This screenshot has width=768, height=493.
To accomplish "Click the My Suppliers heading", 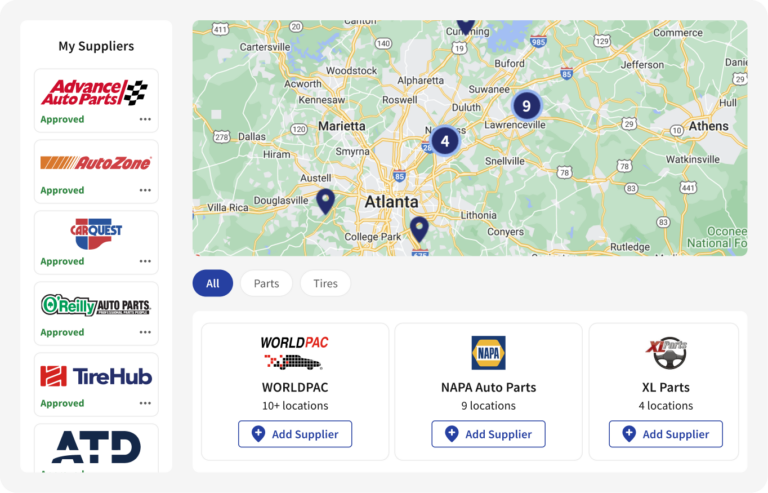I will coord(96,46).
